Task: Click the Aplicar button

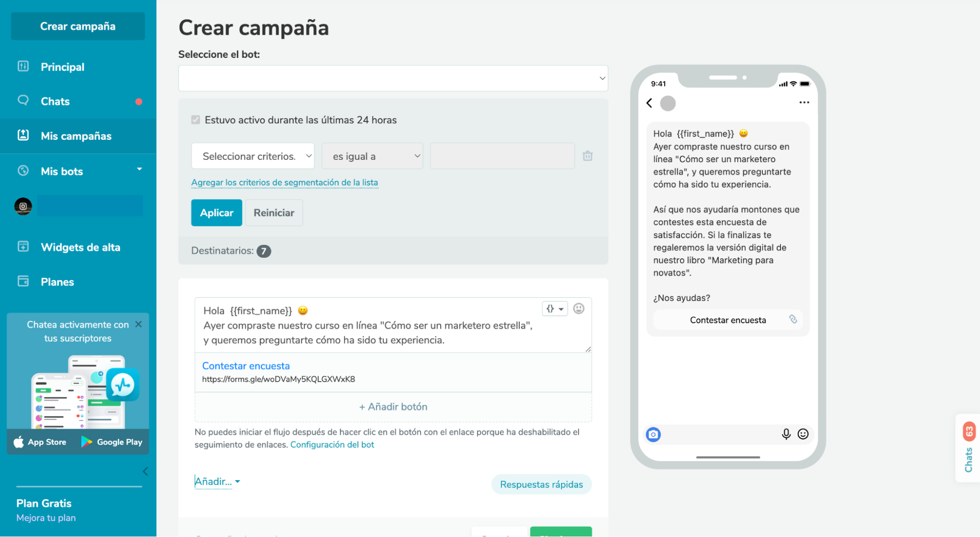Action: click(x=217, y=213)
